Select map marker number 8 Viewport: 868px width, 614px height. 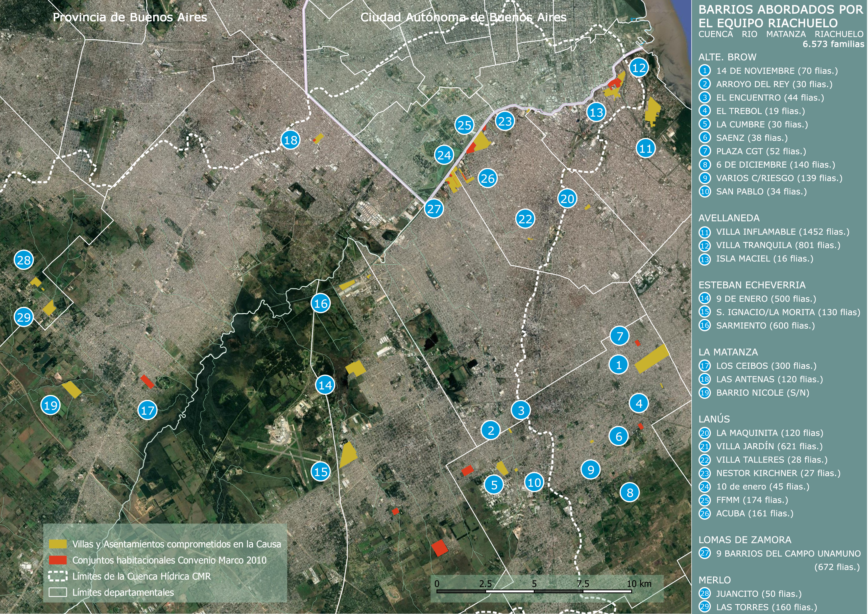(630, 493)
